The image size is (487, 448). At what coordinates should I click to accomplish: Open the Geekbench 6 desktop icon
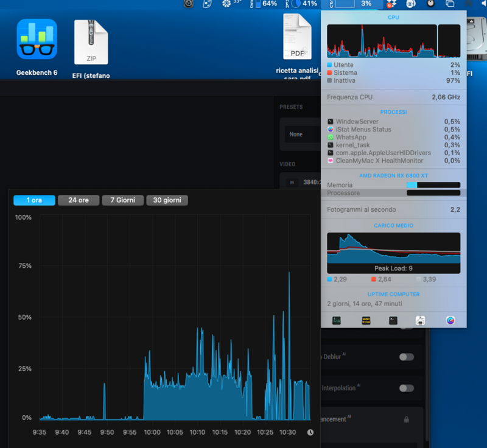[37, 39]
